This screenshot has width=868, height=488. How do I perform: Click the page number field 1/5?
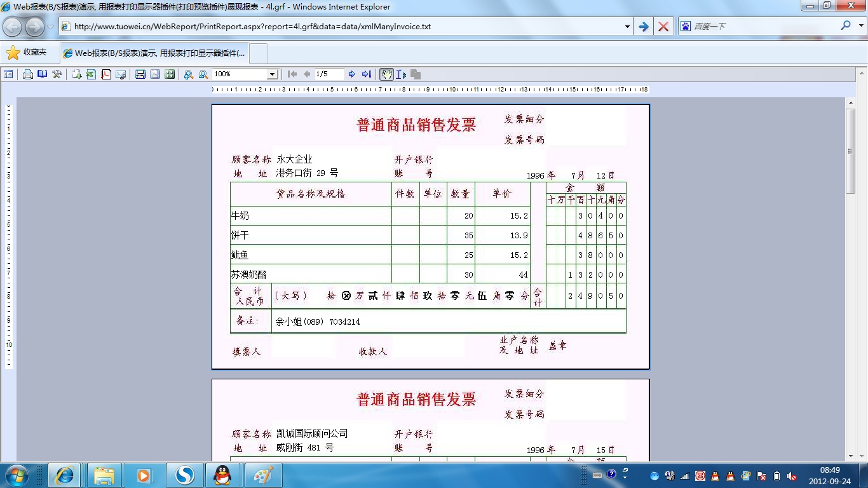click(329, 74)
